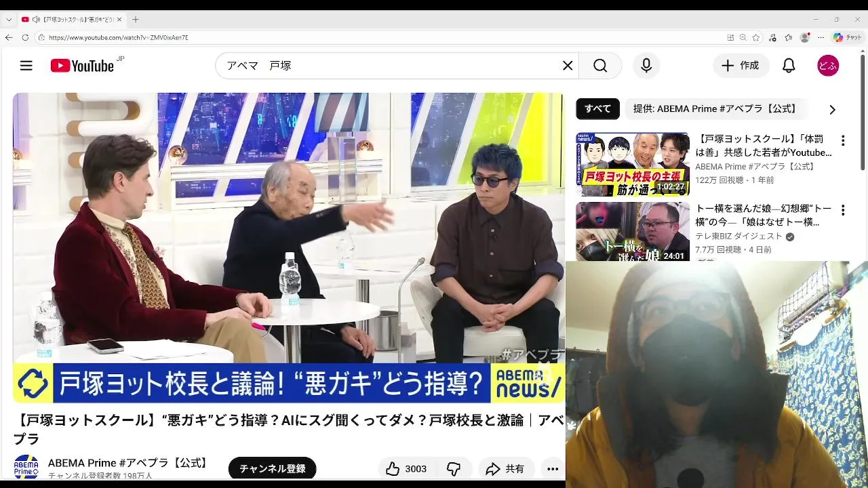This screenshot has width=868, height=488.
Task: Go to YouTube home via logo
Action: click(x=82, y=66)
